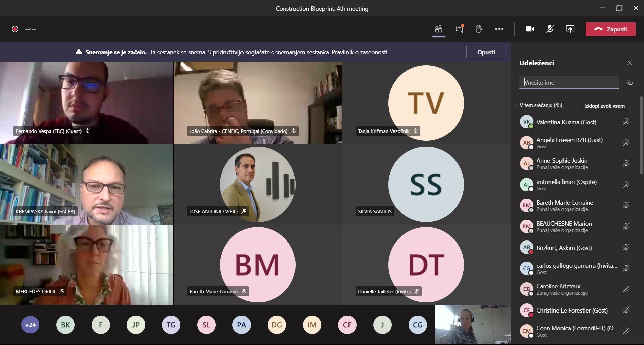
Task: Click João Cabrita's video tile
Action: 258,103
